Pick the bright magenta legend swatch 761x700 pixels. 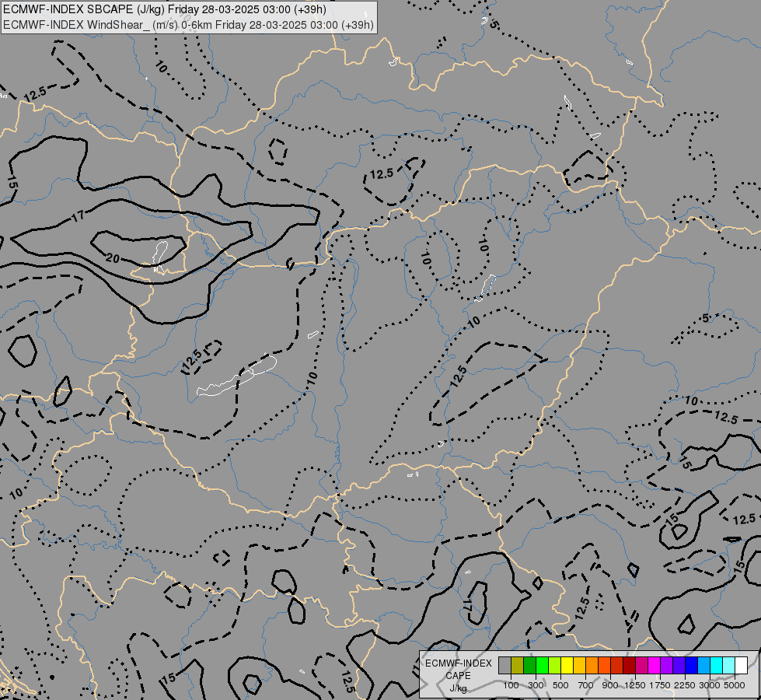pos(654,666)
